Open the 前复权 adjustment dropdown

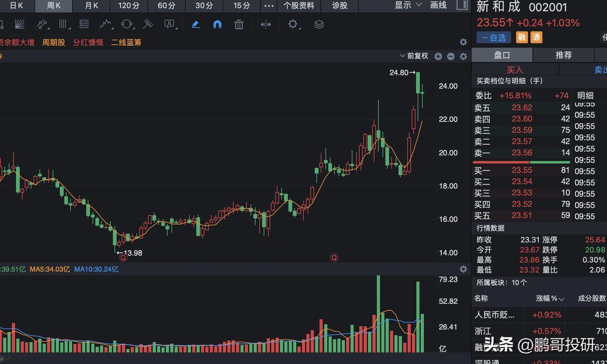414,56
